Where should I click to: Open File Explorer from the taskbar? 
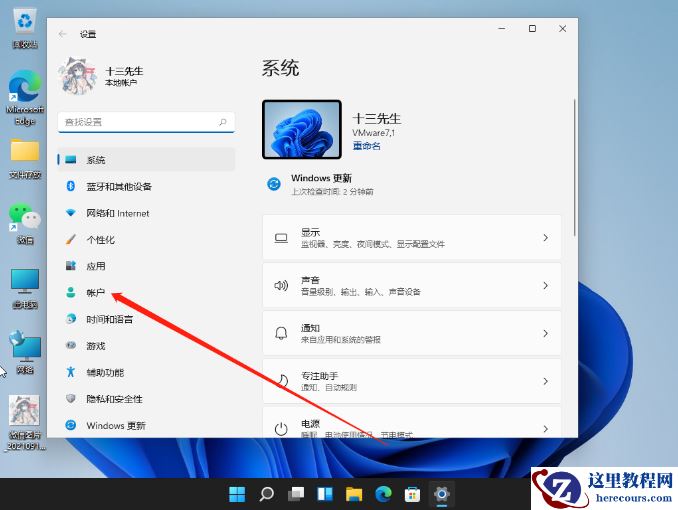pos(354,494)
